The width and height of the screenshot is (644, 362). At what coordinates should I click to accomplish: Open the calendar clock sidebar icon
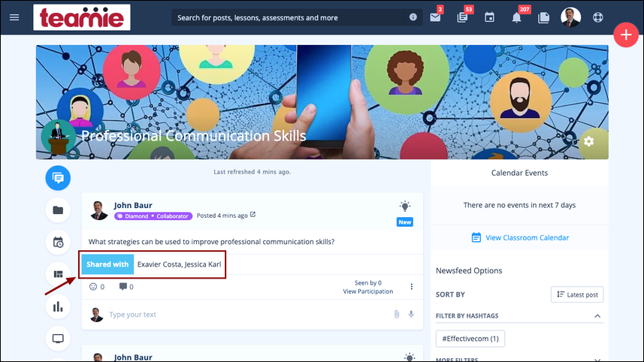[58, 242]
